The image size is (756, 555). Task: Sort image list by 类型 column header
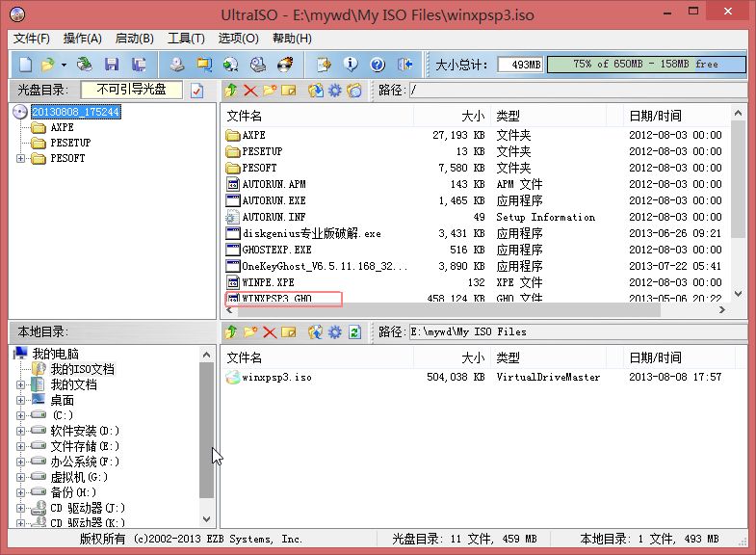coord(548,116)
